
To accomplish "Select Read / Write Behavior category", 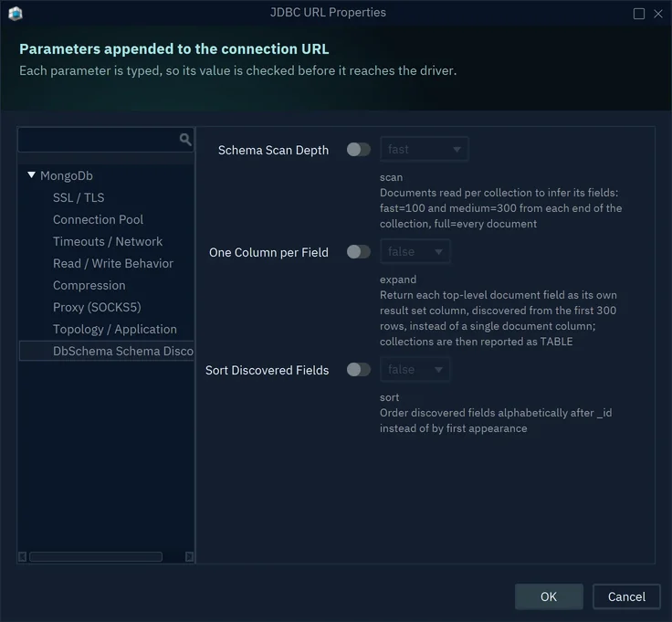I will (x=113, y=263).
